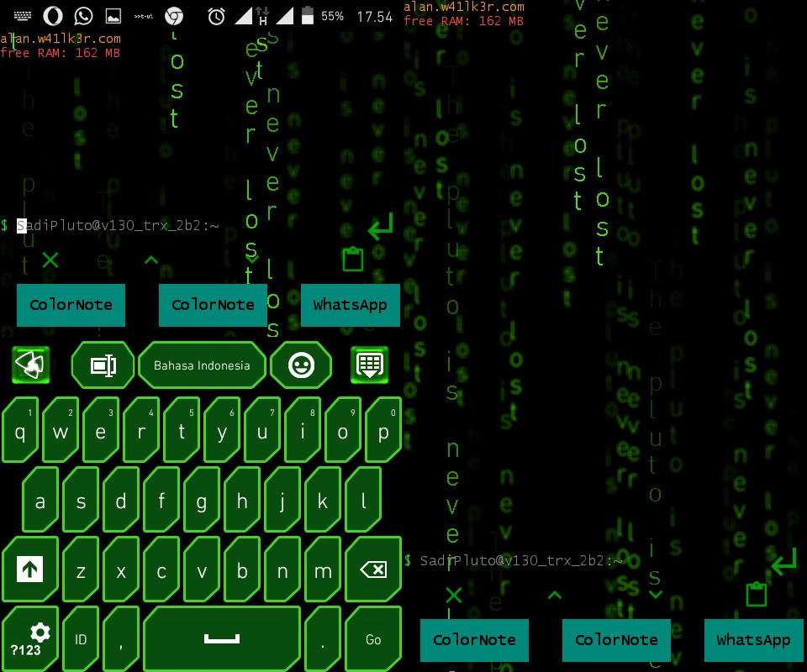
Task: Tap the 17.54 clock in status bar
Action: click(375, 17)
